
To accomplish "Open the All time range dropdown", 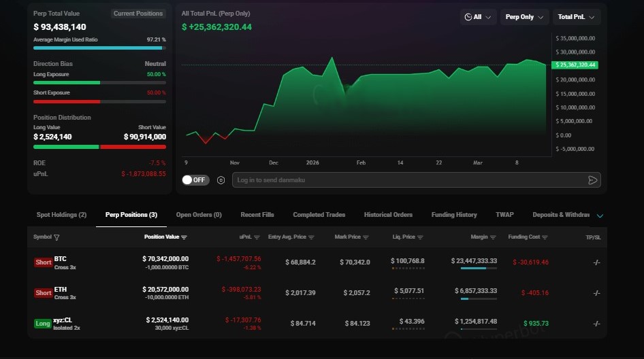I will click(478, 17).
